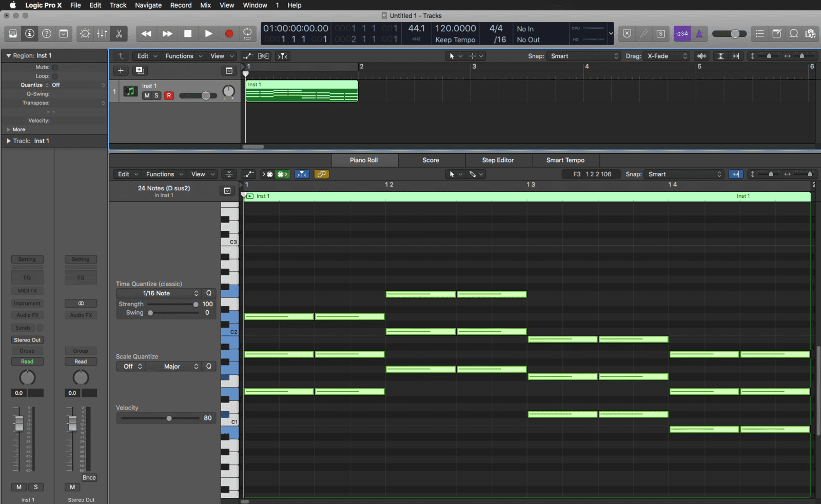Fast forward playback
The height and width of the screenshot is (504, 821).
click(167, 34)
